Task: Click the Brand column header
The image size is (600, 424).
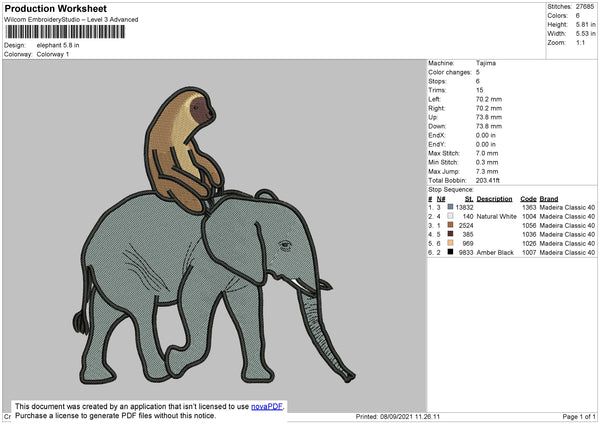Action: 551,197
